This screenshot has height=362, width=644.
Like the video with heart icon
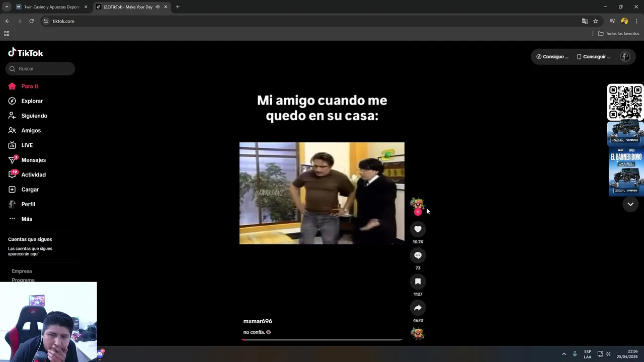coord(418,229)
